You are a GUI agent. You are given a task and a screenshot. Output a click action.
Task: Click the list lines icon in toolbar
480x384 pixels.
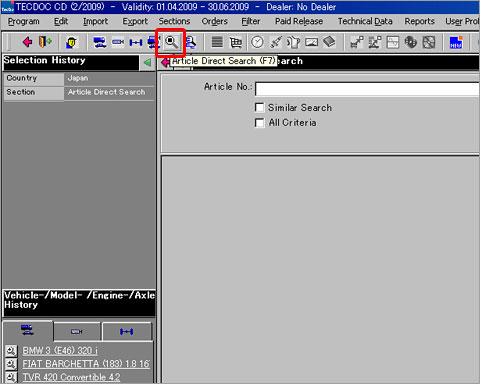point(217,42)
